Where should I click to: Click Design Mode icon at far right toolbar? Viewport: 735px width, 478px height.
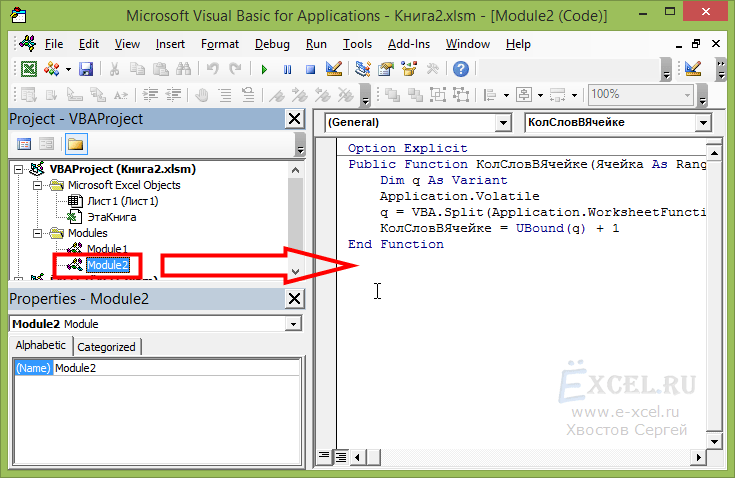pos(693,69)
